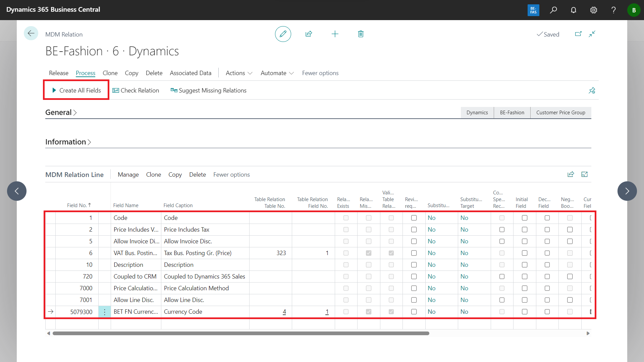This screenshot has height=362, width=644.
Task: Open the Actions dropdown menu
Action: point(239,73)
